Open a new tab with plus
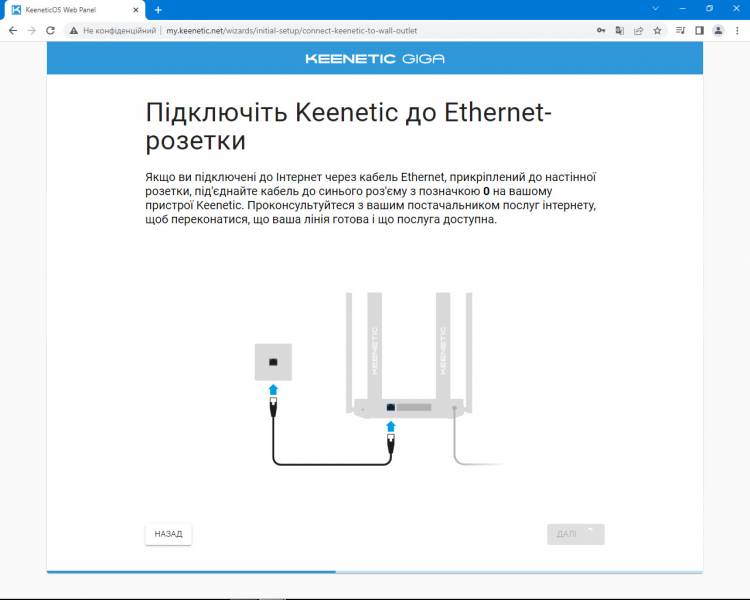The height and width of the screenshot is (600, 750). 158,10
